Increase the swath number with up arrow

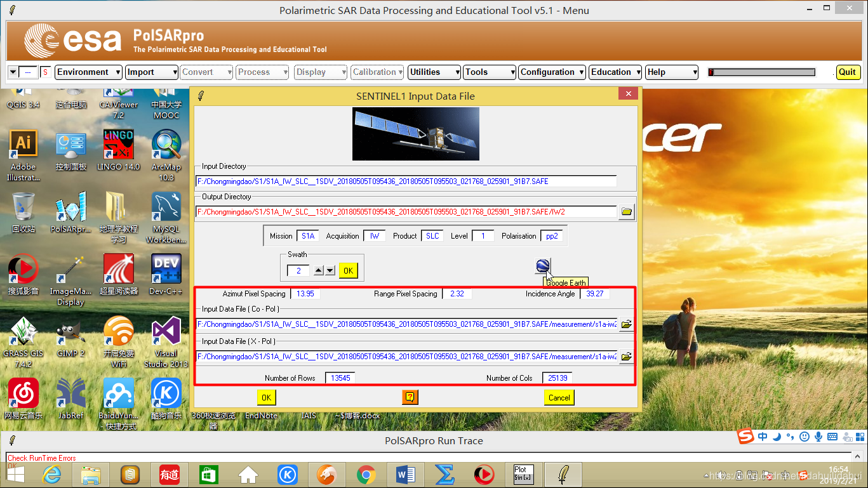point(319,270)
